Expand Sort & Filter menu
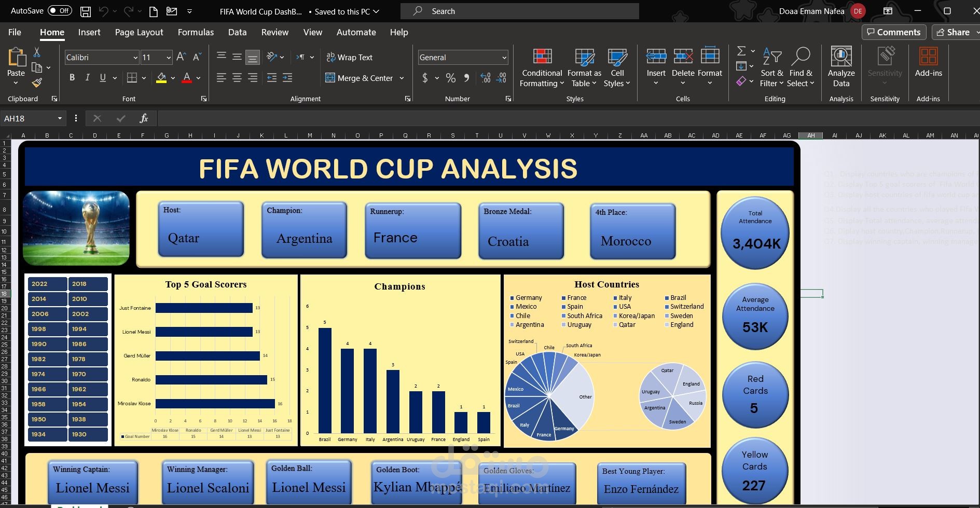 [771, 67]
